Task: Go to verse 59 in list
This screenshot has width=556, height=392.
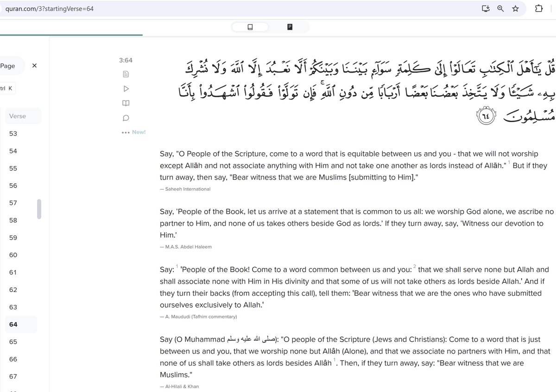Action: (x=13, y=237)
